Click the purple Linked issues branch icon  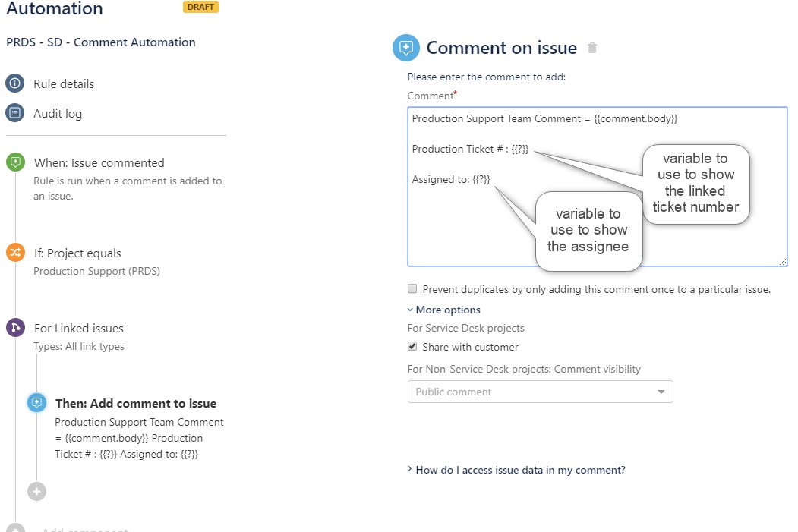pos(15,328)
